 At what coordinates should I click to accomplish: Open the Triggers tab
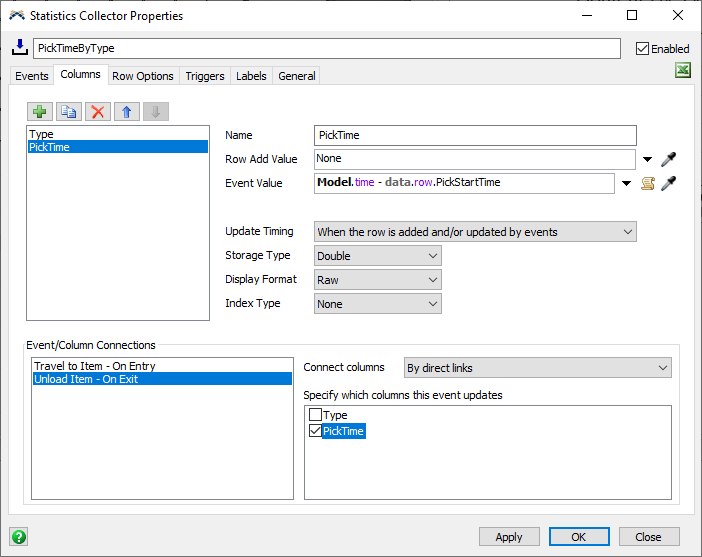point(205,76)
